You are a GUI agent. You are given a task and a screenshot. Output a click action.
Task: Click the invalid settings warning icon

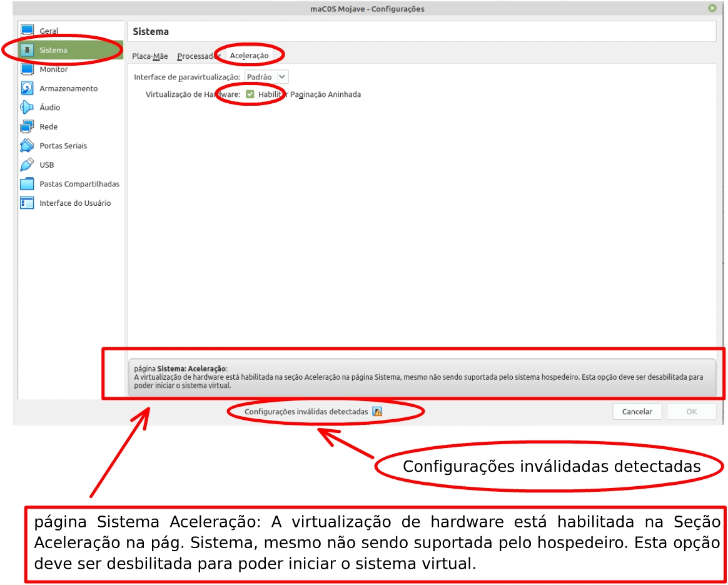(377, 412)
